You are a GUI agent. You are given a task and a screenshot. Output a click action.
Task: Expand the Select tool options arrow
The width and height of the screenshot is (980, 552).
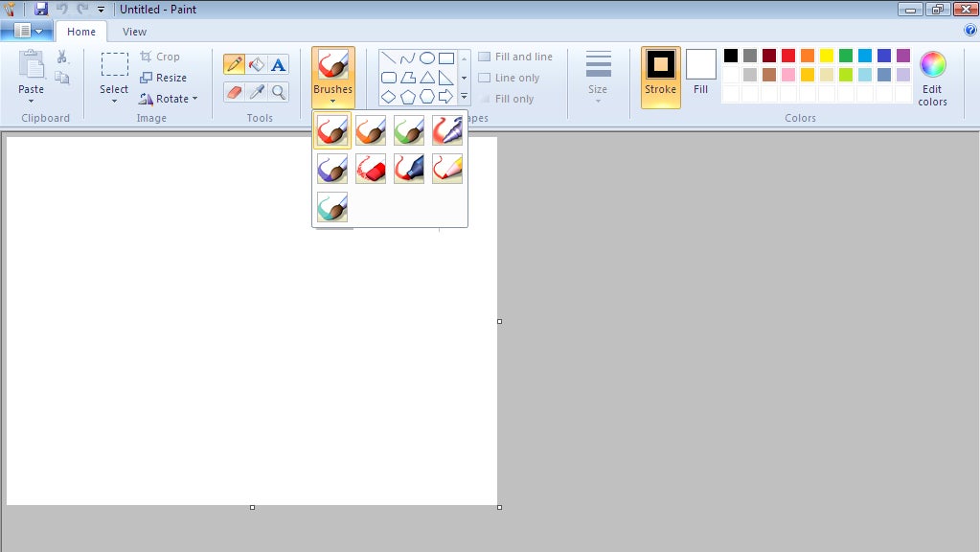click(x=114, y=102)
